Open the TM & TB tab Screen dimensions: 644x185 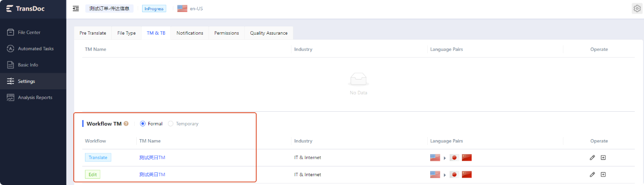pyautogui.click(x=156, y=33)
